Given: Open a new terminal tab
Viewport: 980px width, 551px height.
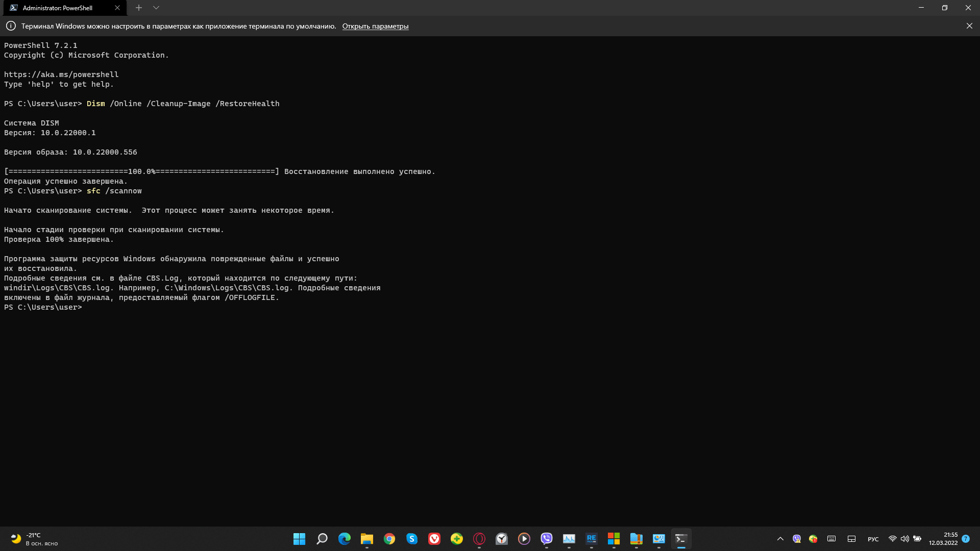Looking at the screenshot, I should coord(138,8).
